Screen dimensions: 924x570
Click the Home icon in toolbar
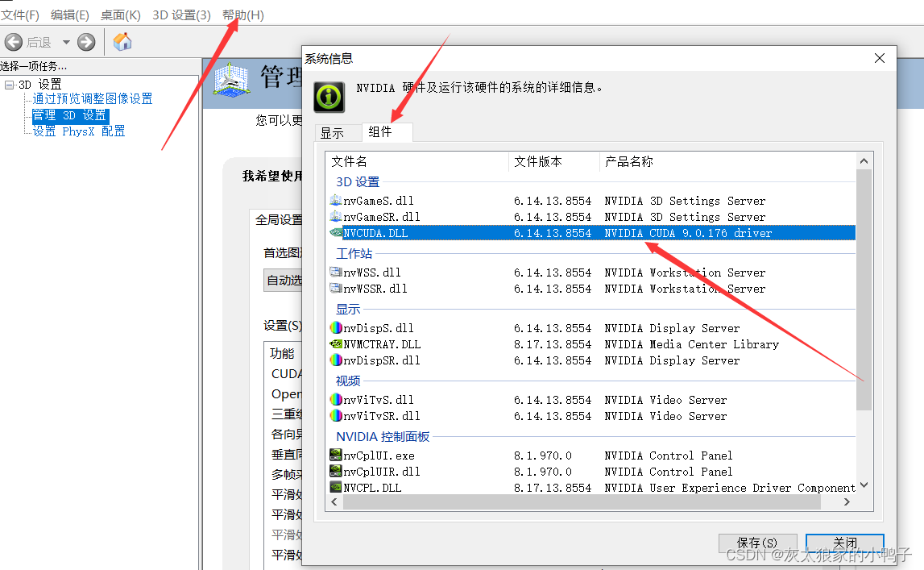pos(122,42)
